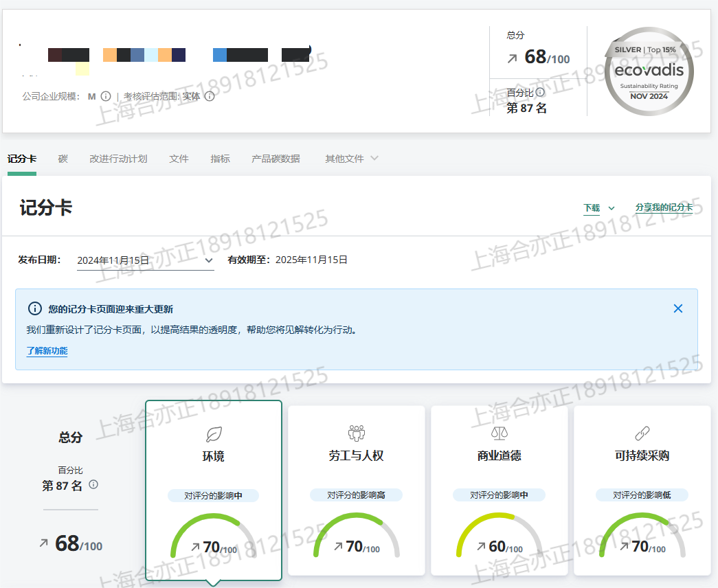Viewport: 718px width, 588px height.
Task: Click the info icon next to 公司企业规模
Action: [106, 96]
